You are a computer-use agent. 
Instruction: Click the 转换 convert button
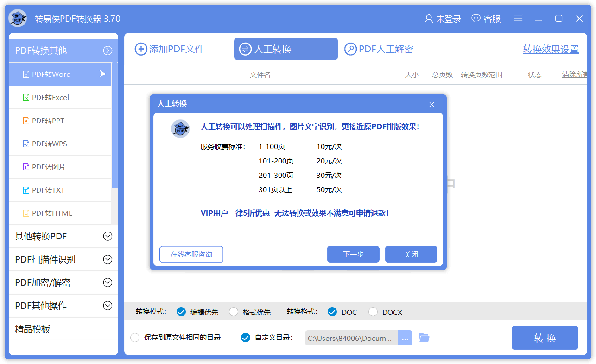(545, 338)
